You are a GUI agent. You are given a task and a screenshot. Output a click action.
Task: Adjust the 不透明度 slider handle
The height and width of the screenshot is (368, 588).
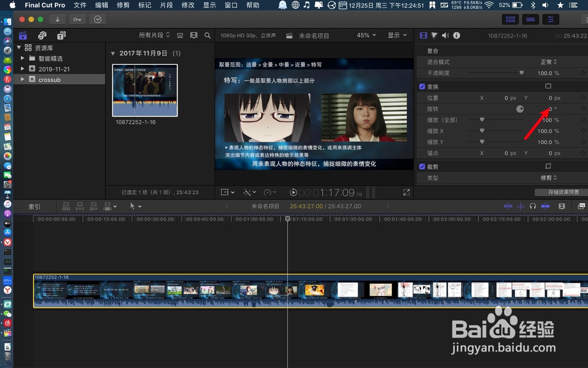521,73
